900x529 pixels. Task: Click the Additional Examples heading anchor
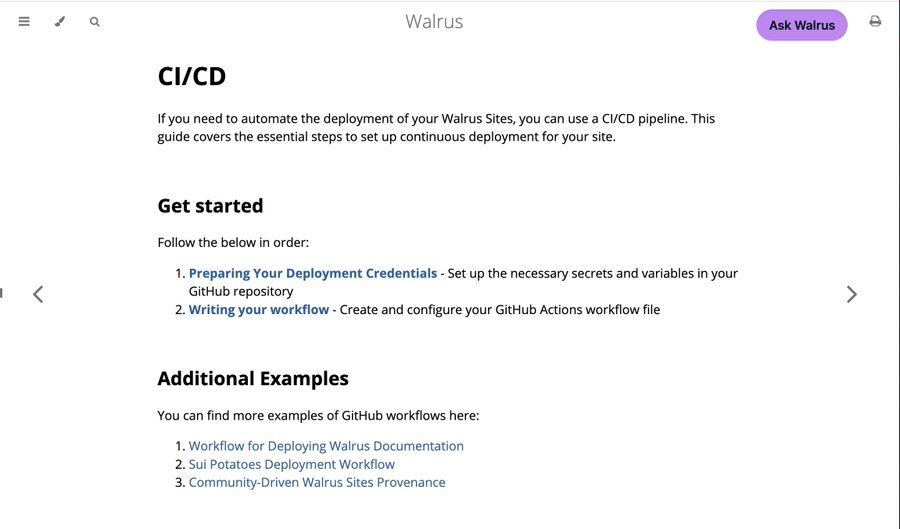point(253,379)
